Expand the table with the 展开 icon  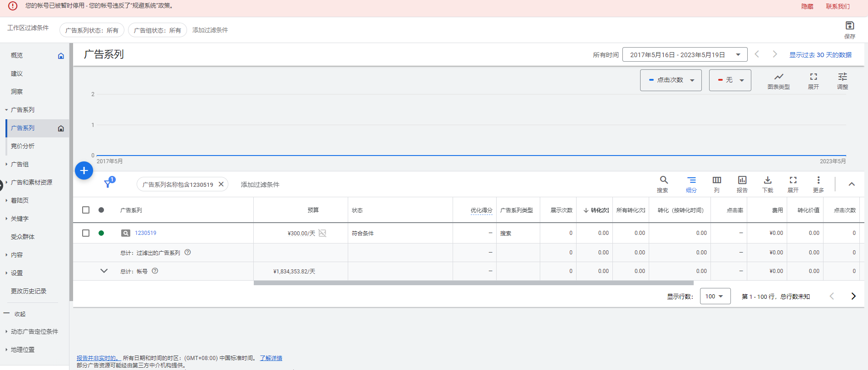coord(793,180)
